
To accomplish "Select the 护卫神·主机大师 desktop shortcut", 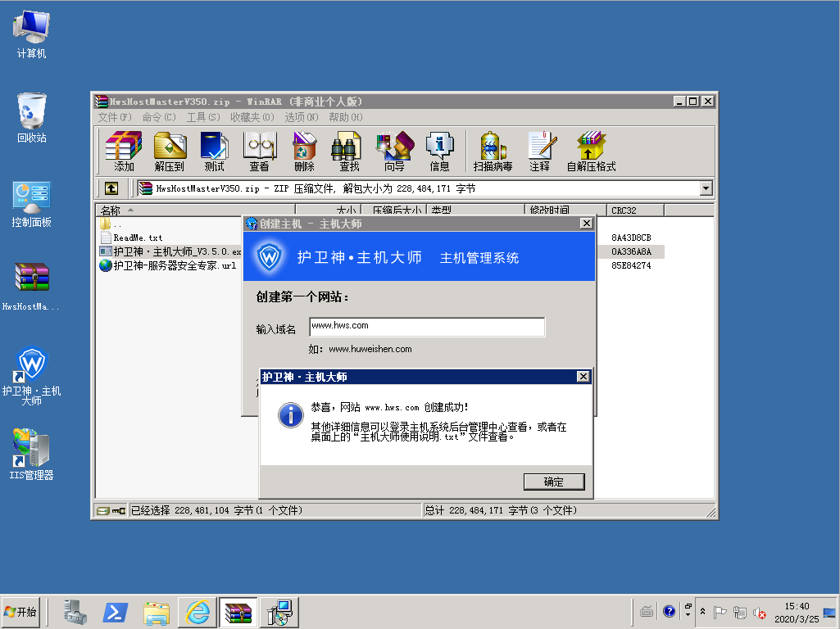I will tap(32, 375).
